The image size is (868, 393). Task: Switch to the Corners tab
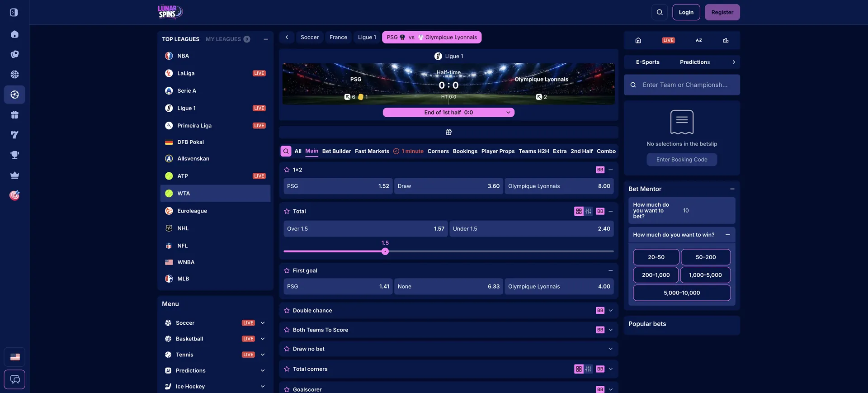[x=438, y=152]
